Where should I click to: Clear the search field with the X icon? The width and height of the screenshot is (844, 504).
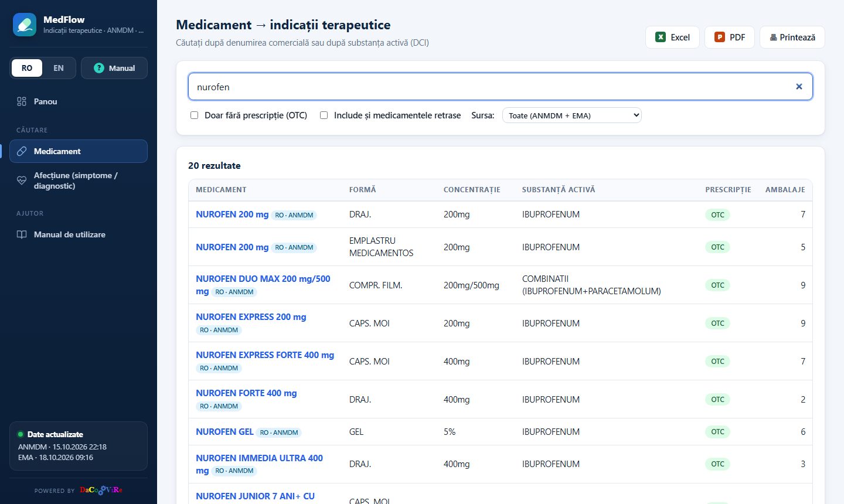pos(799,87)
